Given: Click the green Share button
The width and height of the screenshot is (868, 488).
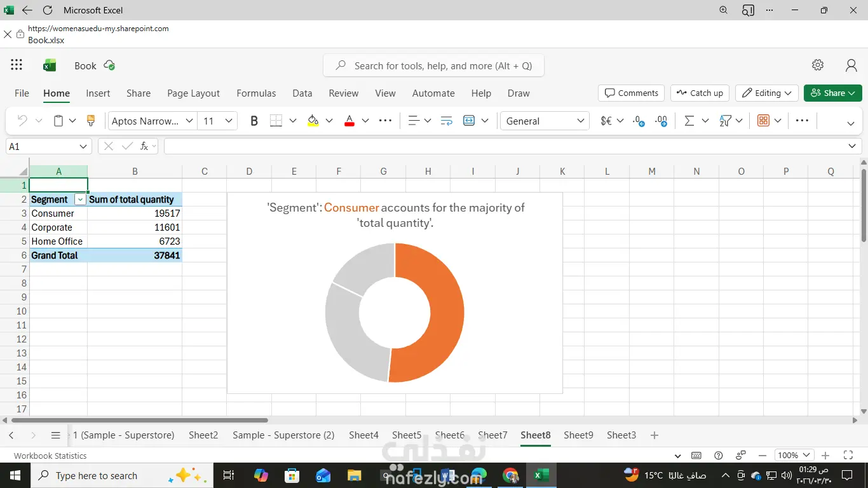Looking at the screenshot, I should pos(833,93).
